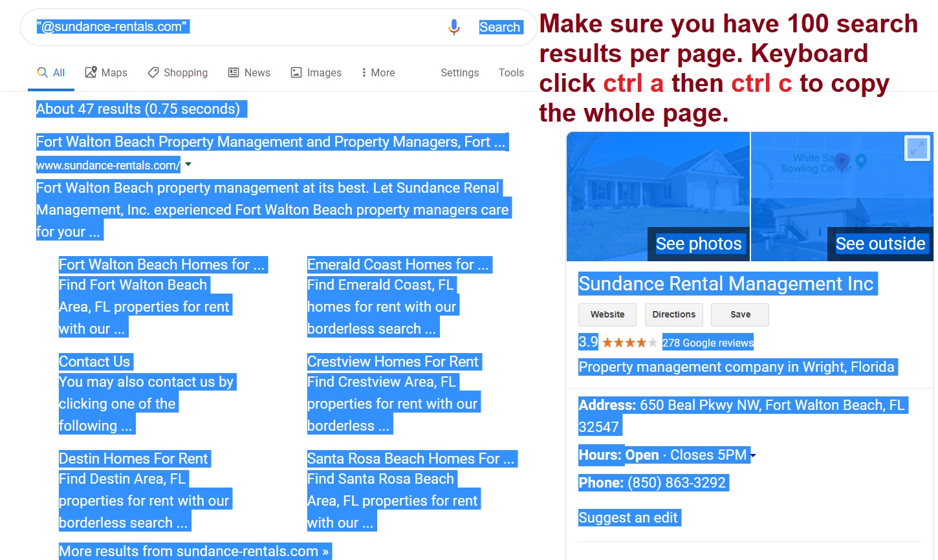Click the Website button

click(x=607, y=315)
